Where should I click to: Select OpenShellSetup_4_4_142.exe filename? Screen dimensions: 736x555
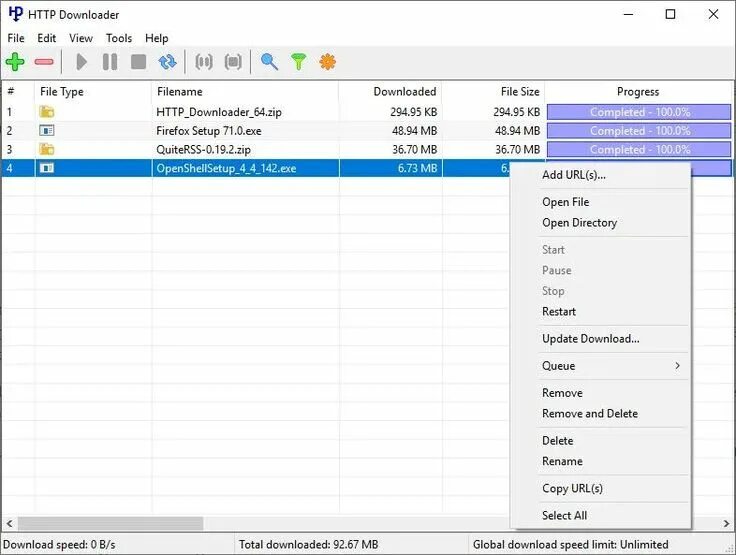pos(226,169)
